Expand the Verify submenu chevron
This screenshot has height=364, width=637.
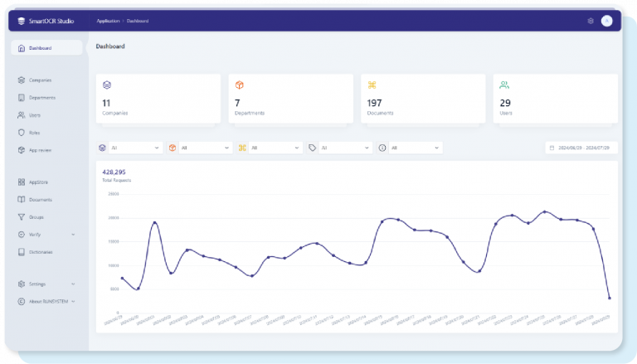coord(73,235)
